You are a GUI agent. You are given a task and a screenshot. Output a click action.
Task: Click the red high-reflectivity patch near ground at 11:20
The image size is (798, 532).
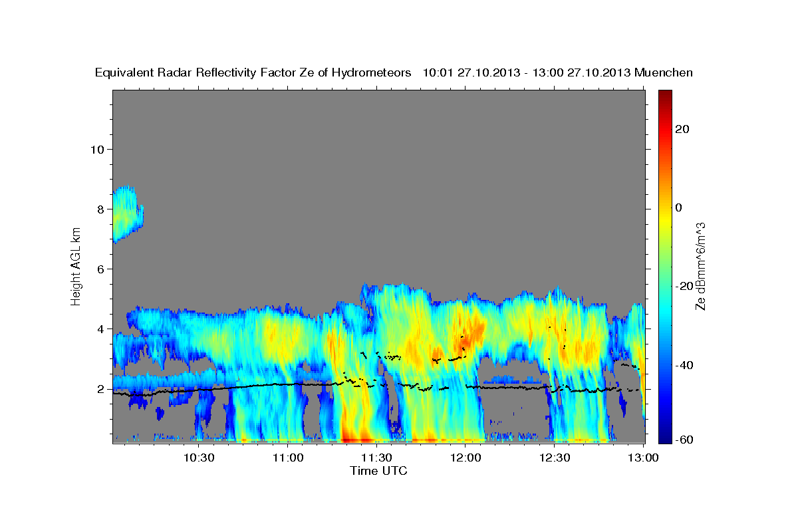click(356, 438)
